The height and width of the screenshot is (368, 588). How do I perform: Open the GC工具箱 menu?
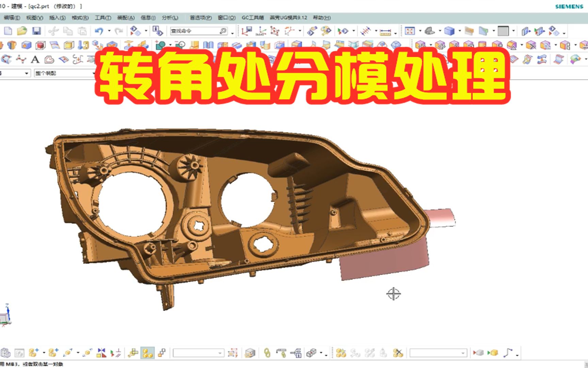click(252, 18)
